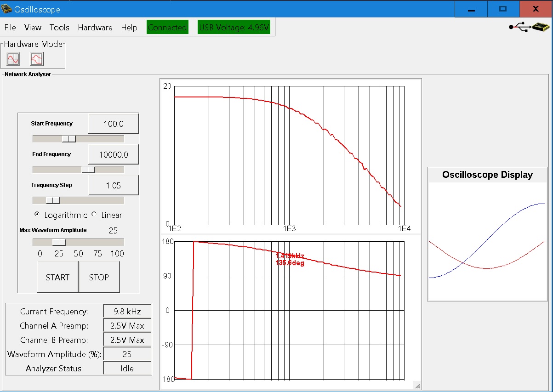
Task: Open the File menu
Action: (x=10, y=28)
